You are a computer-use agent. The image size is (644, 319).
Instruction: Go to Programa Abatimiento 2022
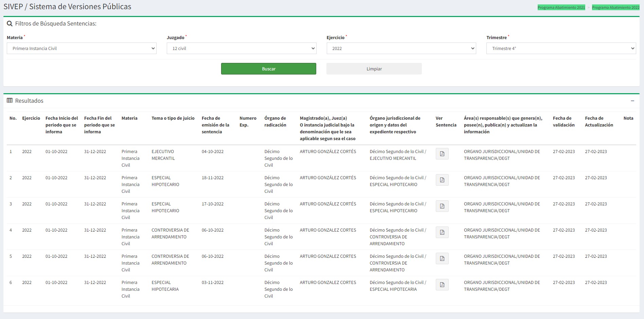tap(615, 7)
